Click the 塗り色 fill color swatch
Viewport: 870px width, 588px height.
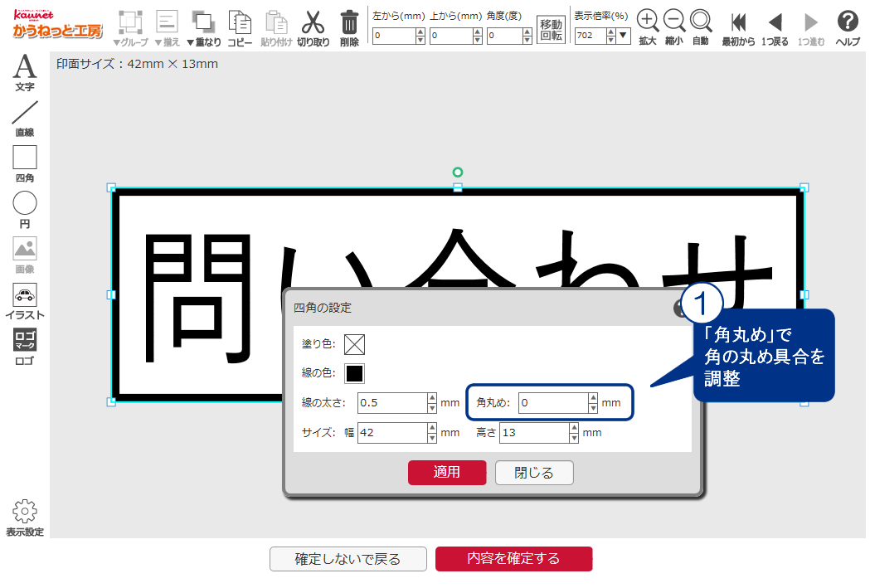pyautogui.click(x=355, y=343)
